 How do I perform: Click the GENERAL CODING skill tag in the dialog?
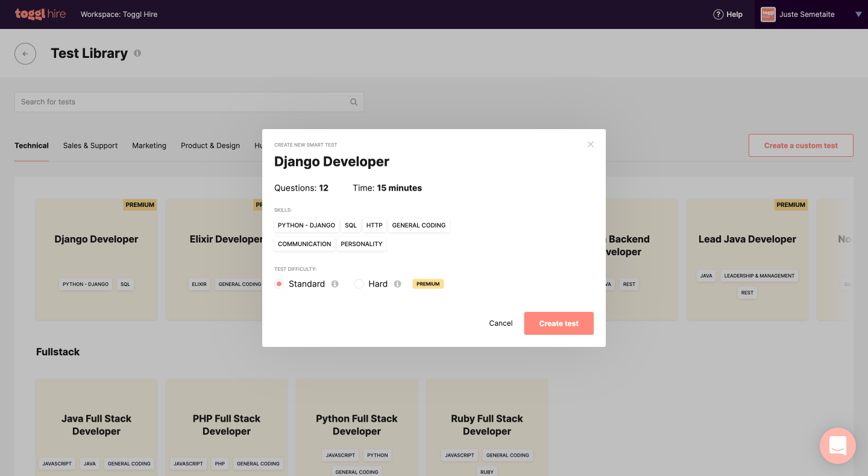(x=419, y=226)
